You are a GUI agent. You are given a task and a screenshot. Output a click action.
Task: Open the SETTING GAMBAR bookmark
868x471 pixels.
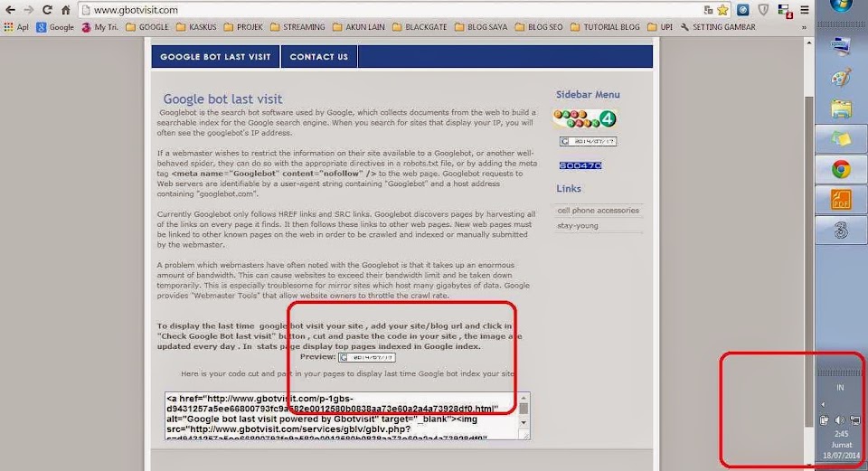[718, 26]
